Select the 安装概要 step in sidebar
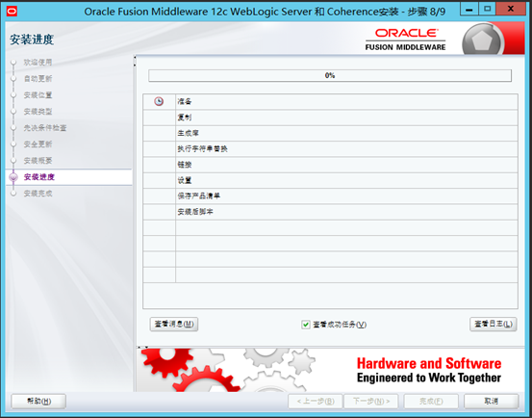This screenshot has width=532, height=418. pyautogui.click(x=38, y=160)
